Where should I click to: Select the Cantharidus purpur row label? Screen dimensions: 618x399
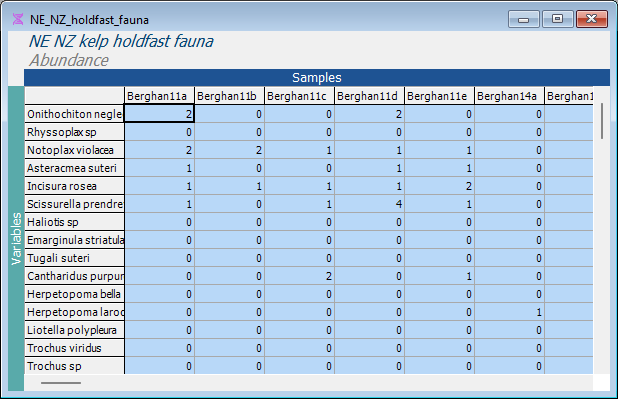click(74, 276)
